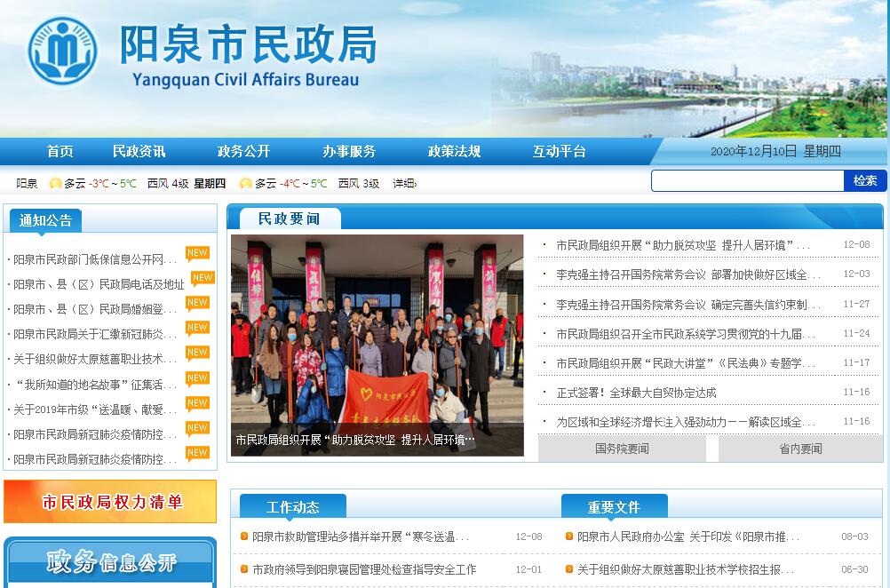Expand weather details via 详细 link
Image resolution: width=890 pixels, height=588 pixels.
pos(404,184)
